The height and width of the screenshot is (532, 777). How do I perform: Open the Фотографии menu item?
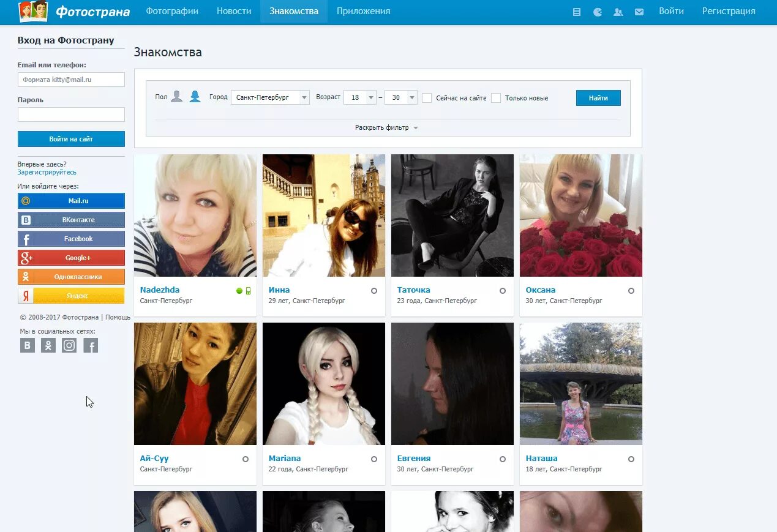(172, 11)
